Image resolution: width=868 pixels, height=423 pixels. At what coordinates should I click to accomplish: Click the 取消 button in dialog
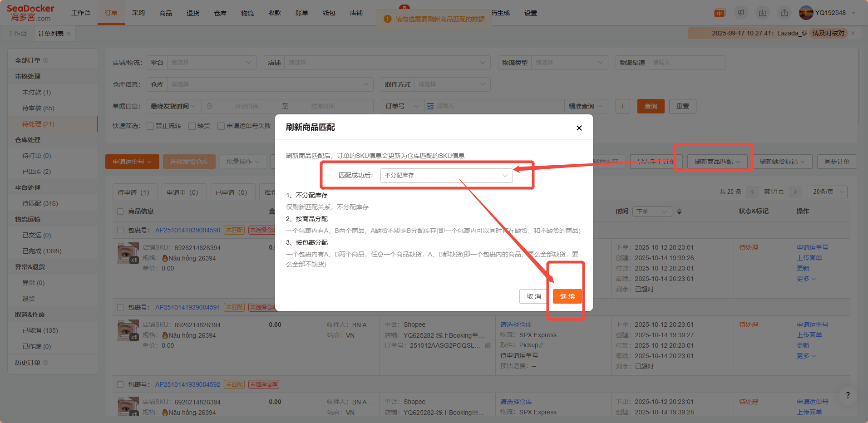(x=533, y=296)
